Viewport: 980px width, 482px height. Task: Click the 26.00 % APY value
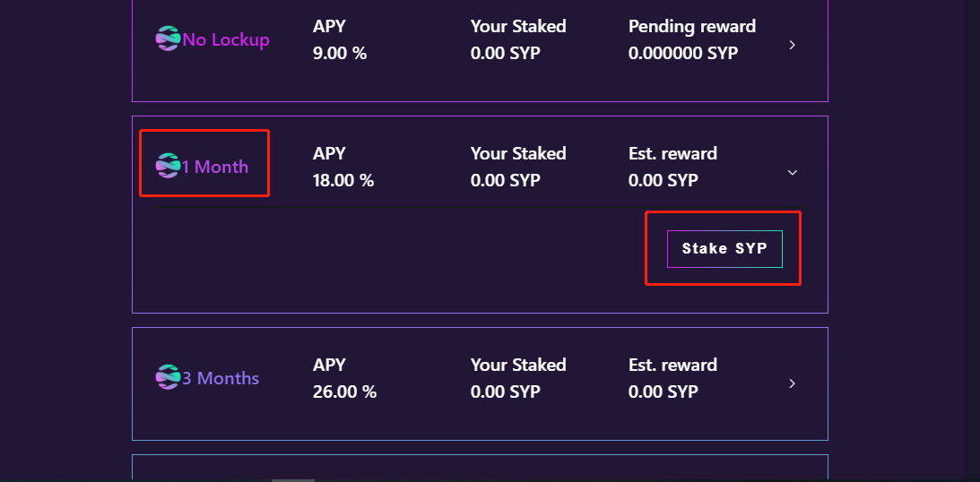[344, 392]
